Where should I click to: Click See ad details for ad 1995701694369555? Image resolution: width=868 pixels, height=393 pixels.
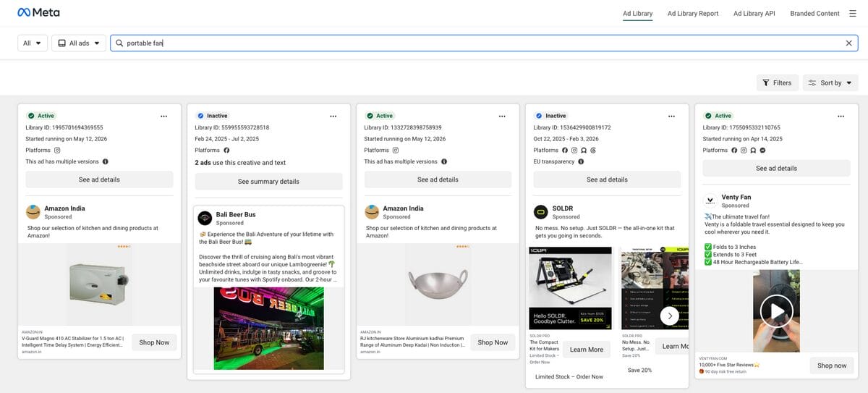click(x=99, y=179)
